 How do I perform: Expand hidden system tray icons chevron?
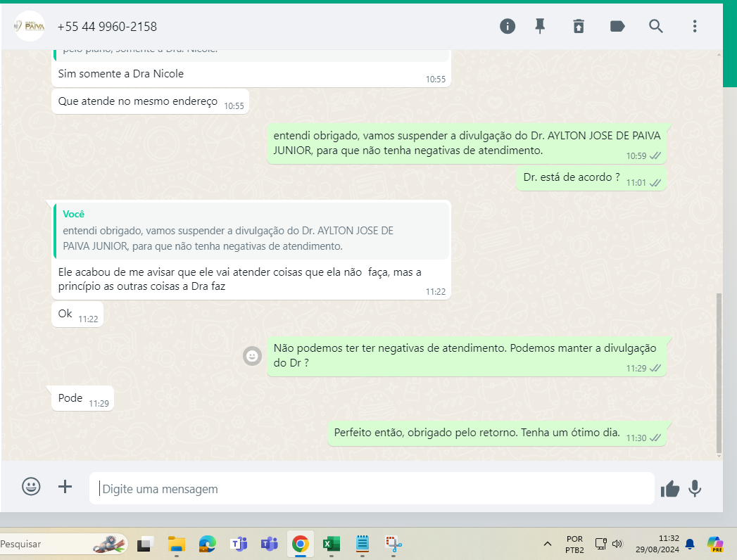tap(547, 544)
